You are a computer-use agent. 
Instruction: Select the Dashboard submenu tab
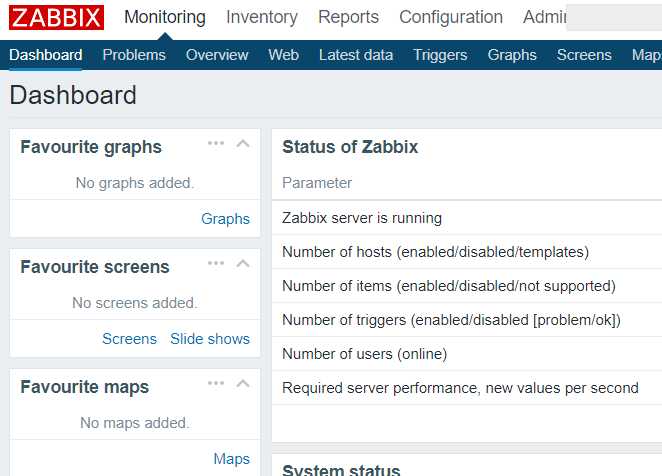click(46, 55)
